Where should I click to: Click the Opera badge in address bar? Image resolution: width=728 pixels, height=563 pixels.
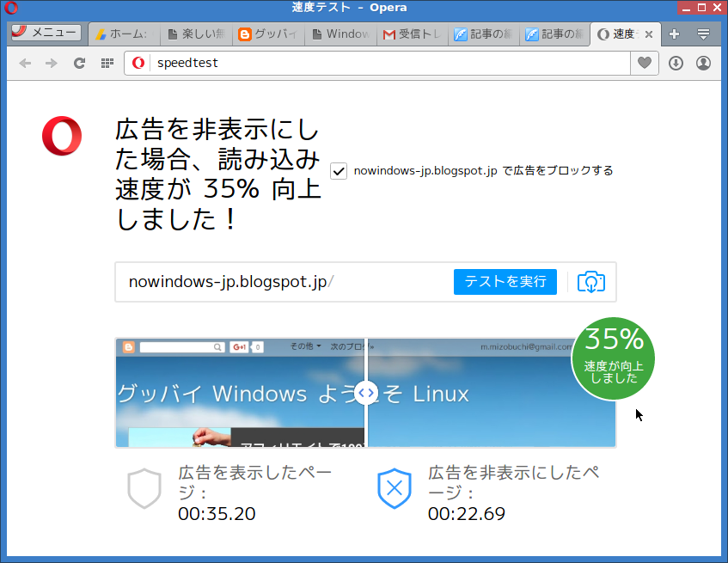click(138, 63)
